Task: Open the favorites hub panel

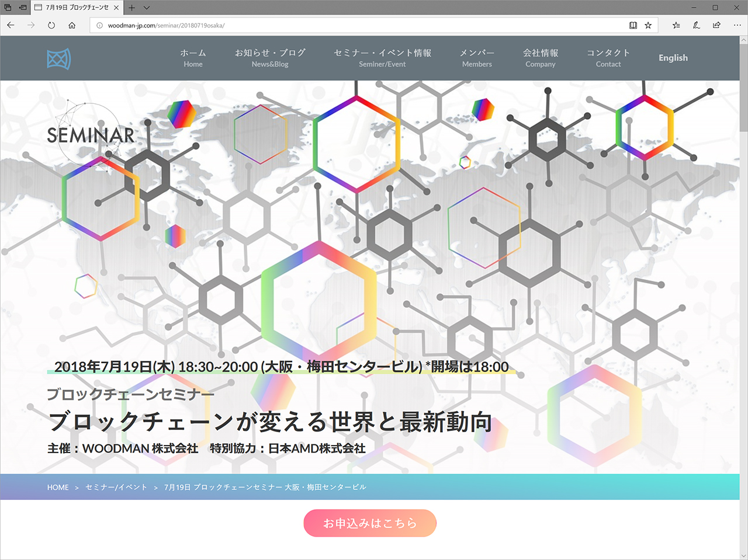Action: click(676, 25)
